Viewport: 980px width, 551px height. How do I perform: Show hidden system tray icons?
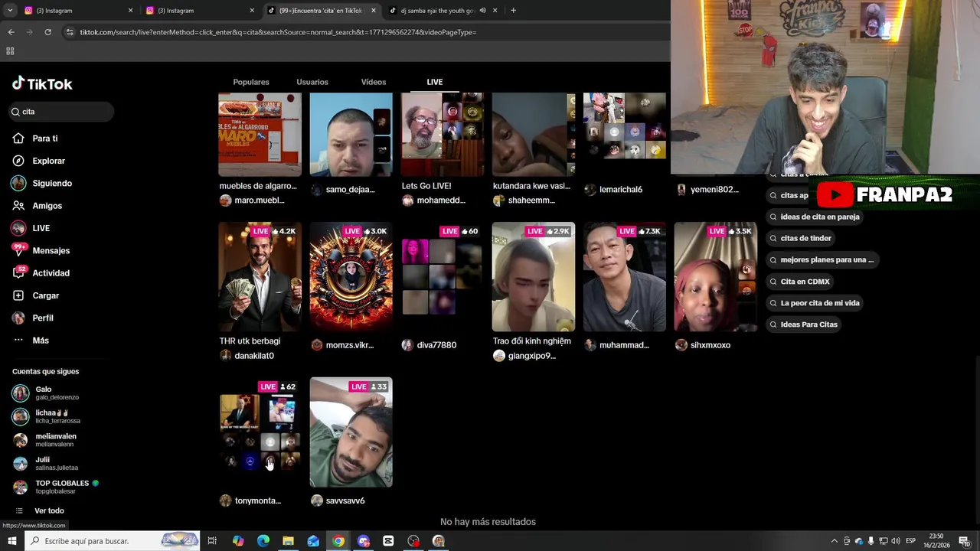click(x=834, y=541)
